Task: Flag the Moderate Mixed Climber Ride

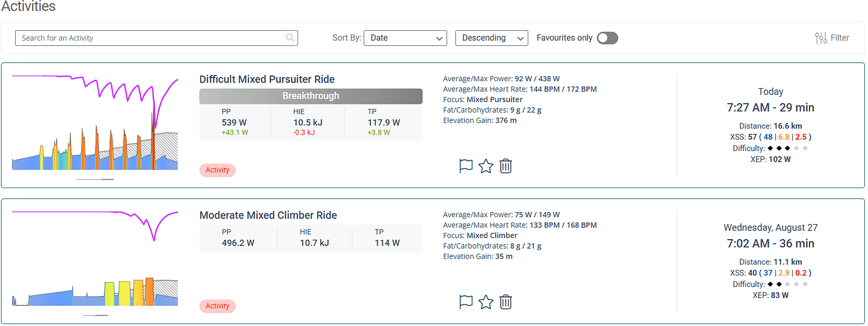Action: tap(466, 302)
